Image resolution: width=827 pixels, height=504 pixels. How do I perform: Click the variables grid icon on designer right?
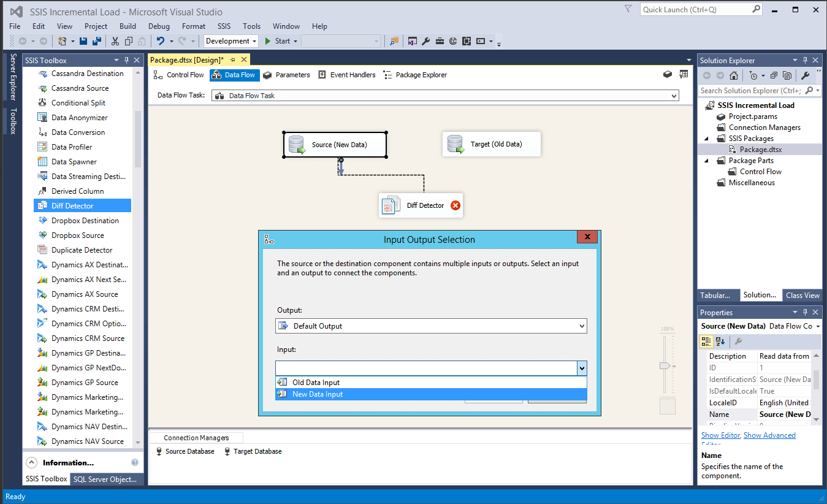tap(684, 75)
